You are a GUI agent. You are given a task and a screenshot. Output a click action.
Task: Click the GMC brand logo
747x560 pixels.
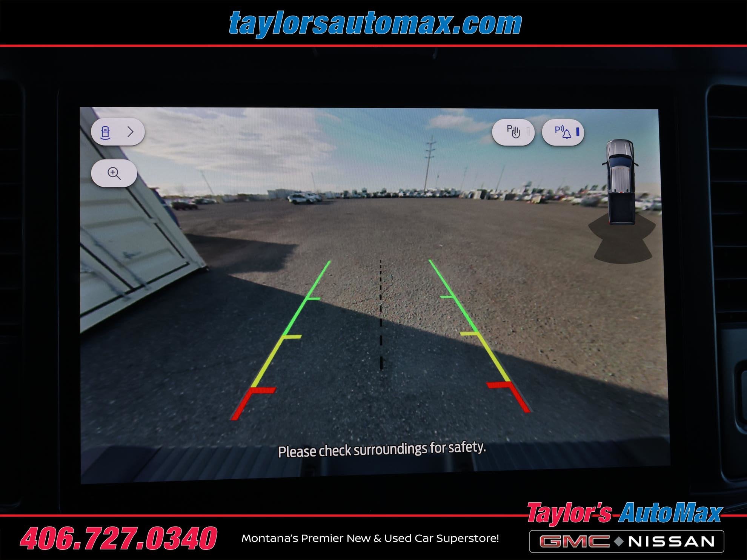click(574, 542)
